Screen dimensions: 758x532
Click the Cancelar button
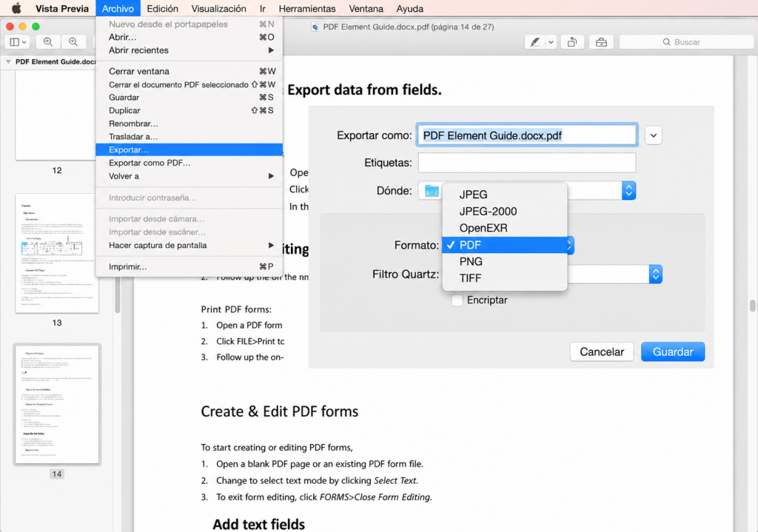(602, 351)
